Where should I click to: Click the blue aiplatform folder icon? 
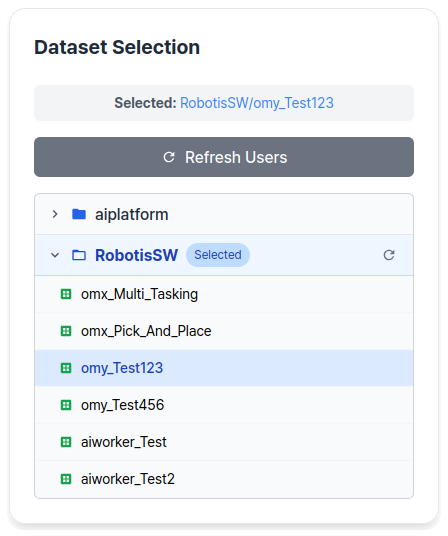coord(79,214)
